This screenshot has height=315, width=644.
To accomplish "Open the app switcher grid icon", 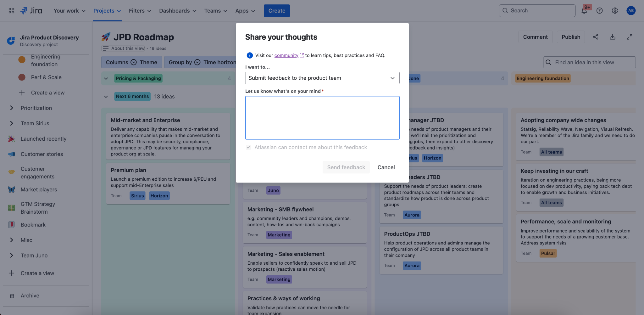I will tap(11, 11).
